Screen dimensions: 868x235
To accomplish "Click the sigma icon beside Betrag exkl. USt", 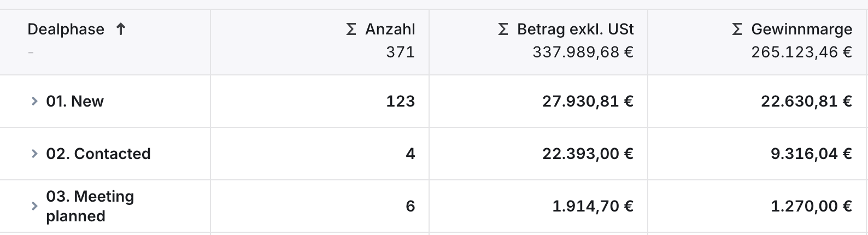I will pyautogui.click(x=503, y=29).
